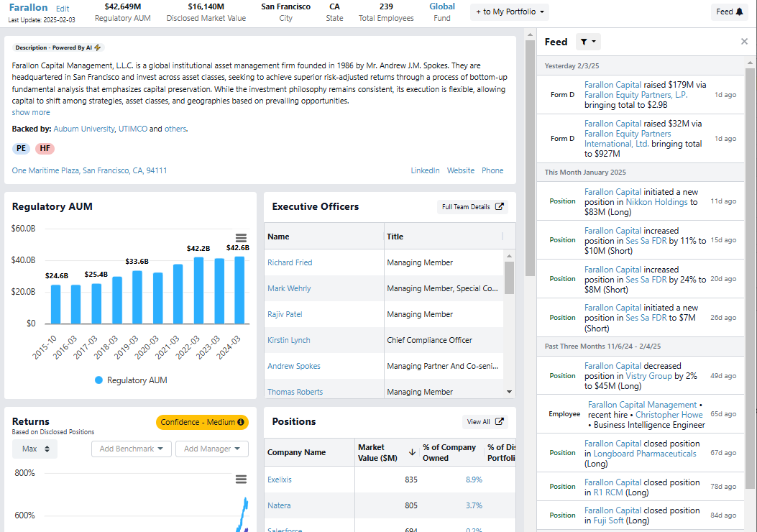
Task: Open Ses Sa FDR link in 15d ago item
Action: 646,241
